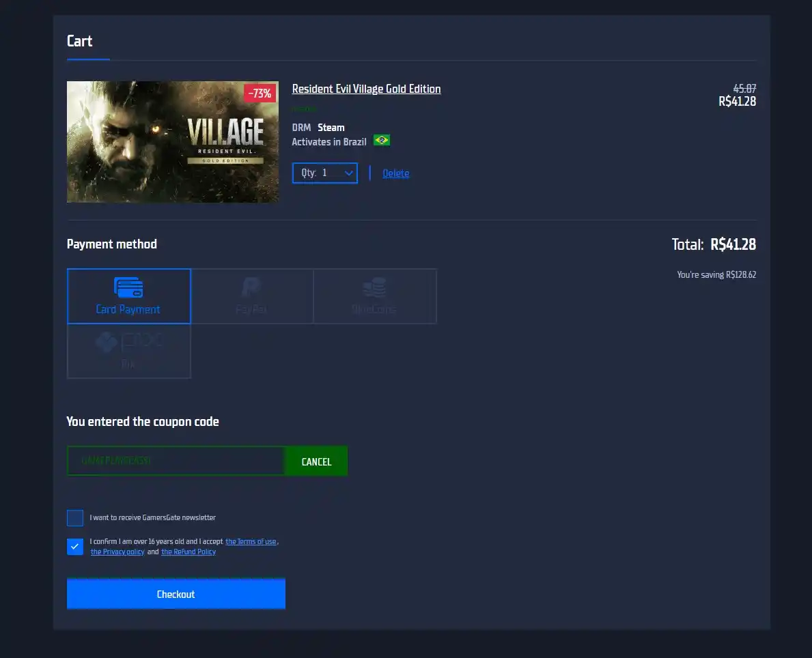This screenshot has width=812, height=658.
Task: Cancel the applied coupon code
Action: [x=316, y=461]
